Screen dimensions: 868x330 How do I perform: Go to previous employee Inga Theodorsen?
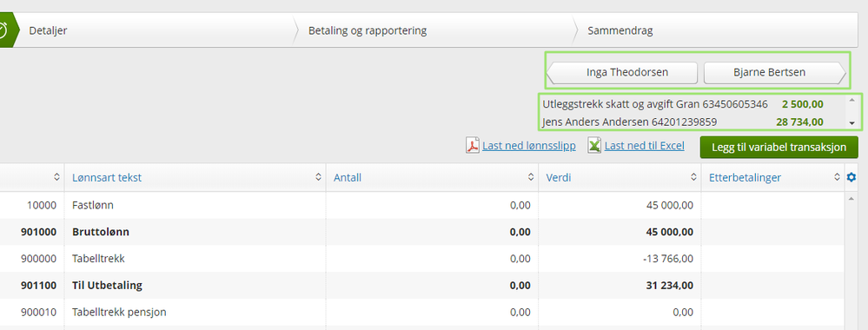point(622,72)
